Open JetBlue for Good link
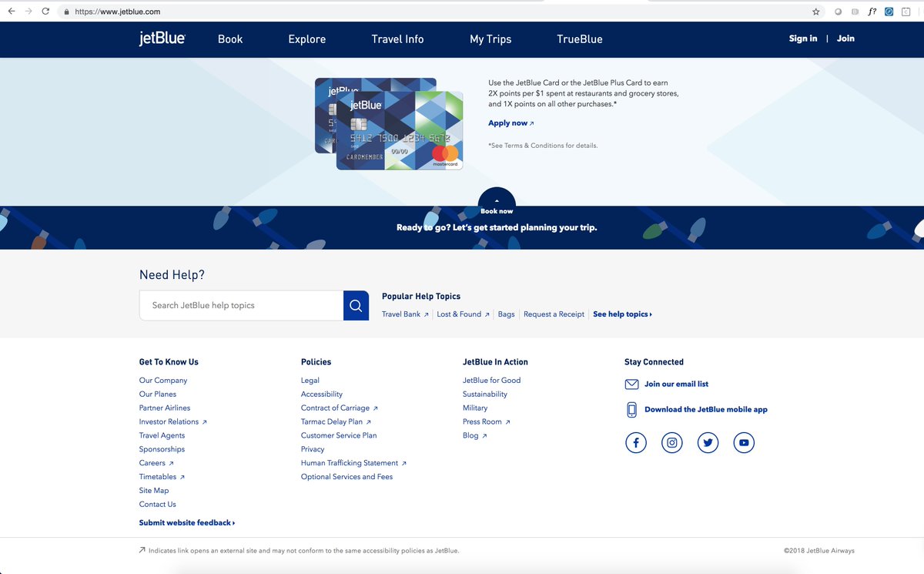 [491, 381]
